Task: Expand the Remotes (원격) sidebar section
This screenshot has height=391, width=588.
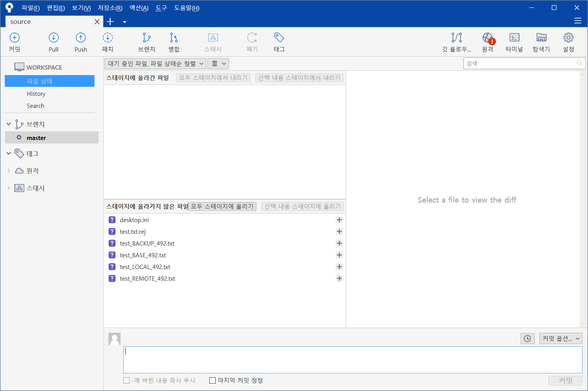Action: pos(9,170)
